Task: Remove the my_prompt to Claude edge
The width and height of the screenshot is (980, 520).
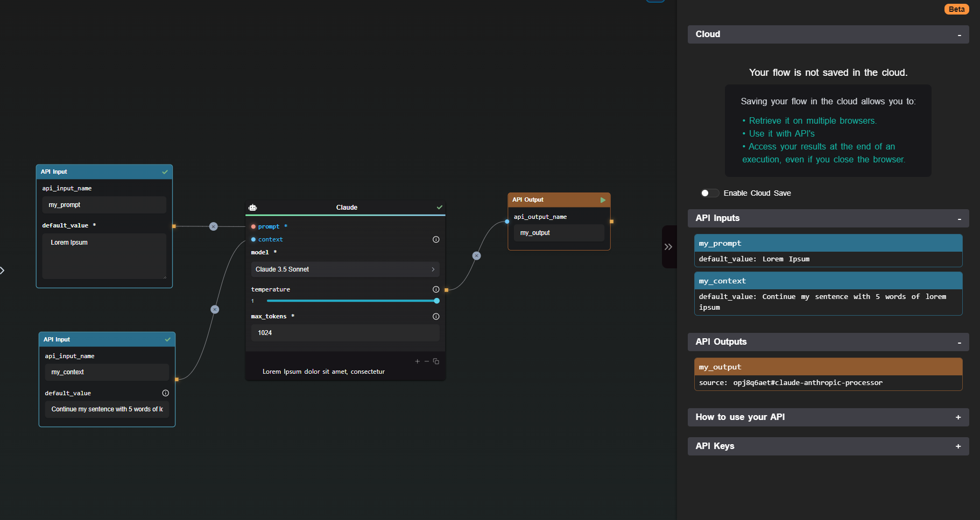Action: pos(214,226)
